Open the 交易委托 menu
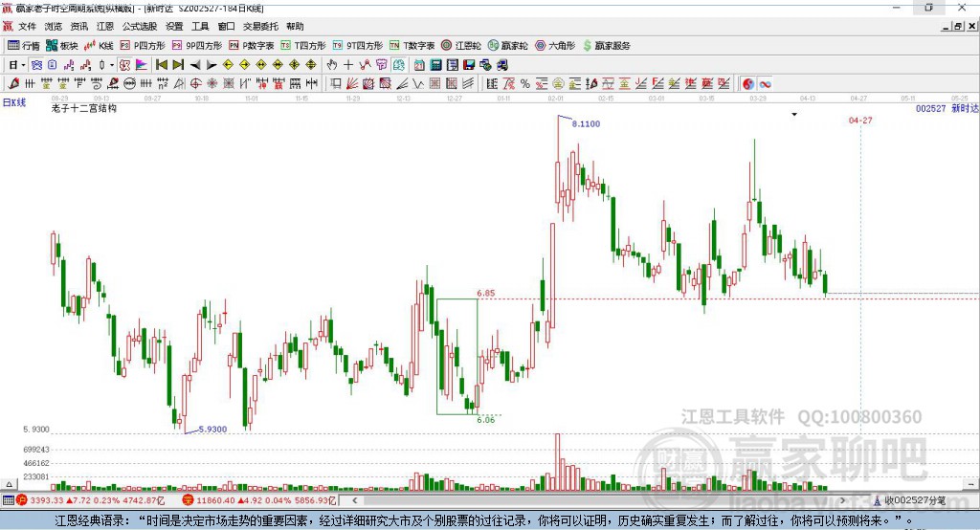 click(260, 26)
